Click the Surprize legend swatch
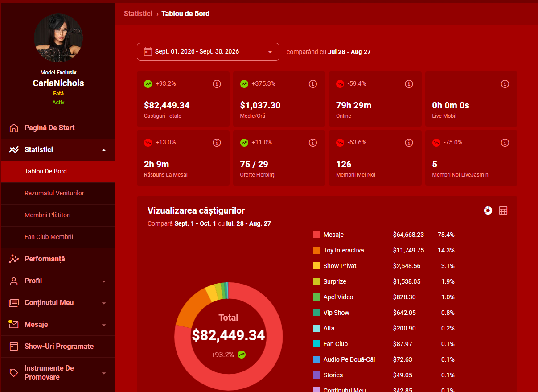 point(316,281)
